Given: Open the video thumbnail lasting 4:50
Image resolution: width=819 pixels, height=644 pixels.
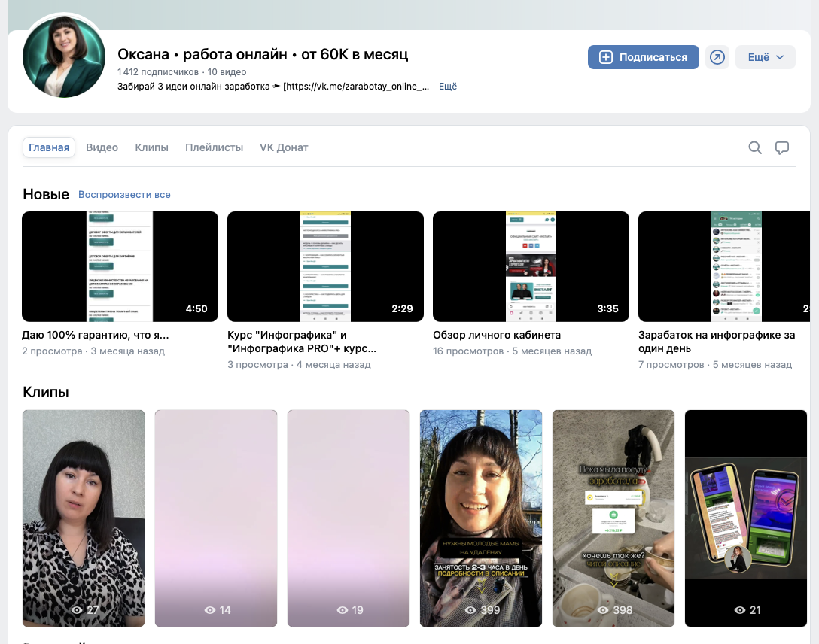Looking at the screenshot, I should point(120,266).
